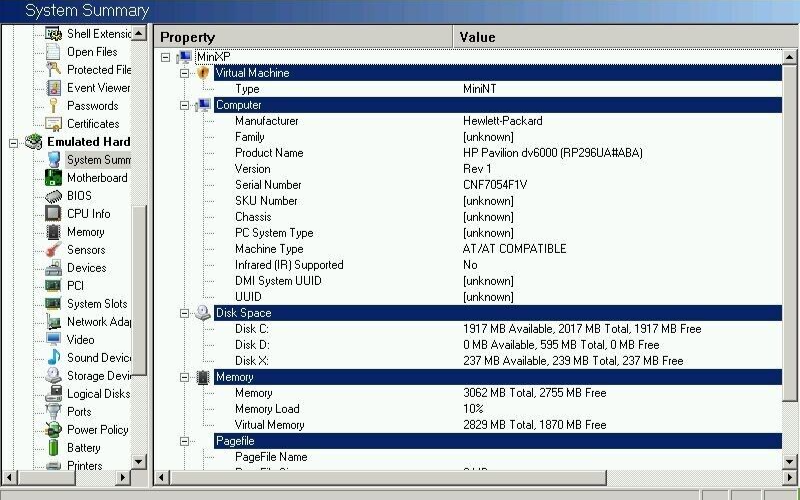Viewport: 800px width, 500px height.
Task: Collapse the Virtual Machine section
Action: tap(184, 73)
